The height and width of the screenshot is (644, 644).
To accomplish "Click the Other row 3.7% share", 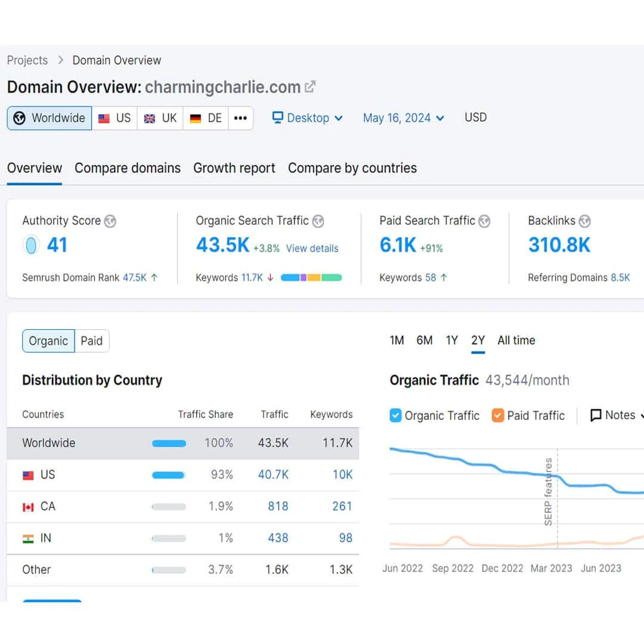I will point(221,569).
